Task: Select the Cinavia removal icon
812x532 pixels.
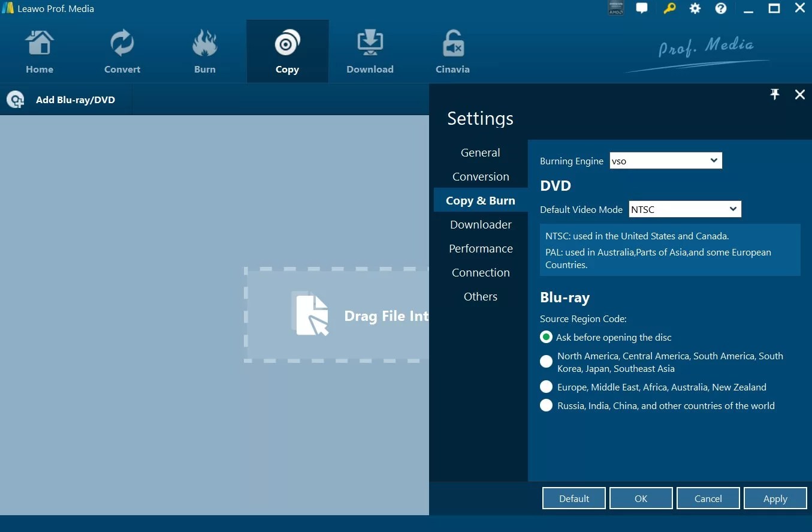Action: pos(452,51)
